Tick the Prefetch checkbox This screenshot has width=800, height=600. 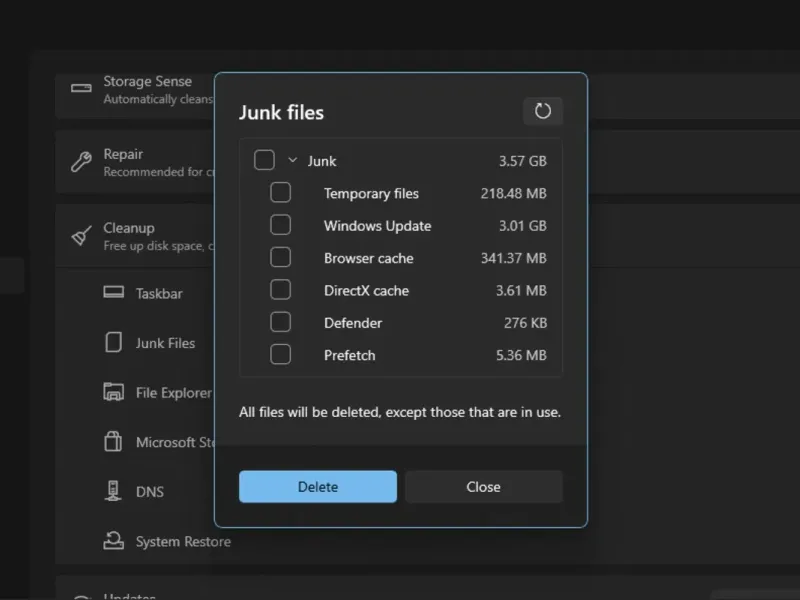[281, 355]
